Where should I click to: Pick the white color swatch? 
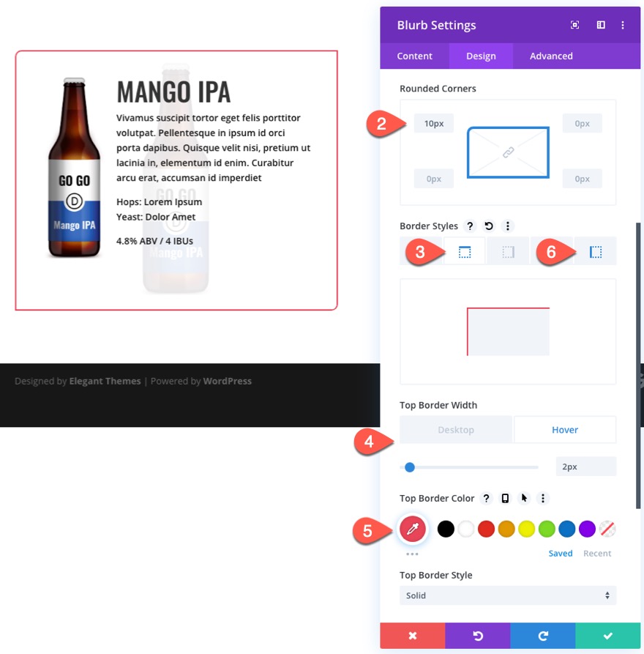click(466, 529)
